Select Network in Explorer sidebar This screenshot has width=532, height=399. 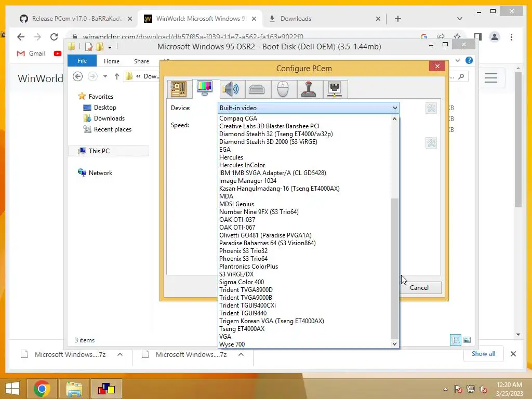tap(100, 172)
